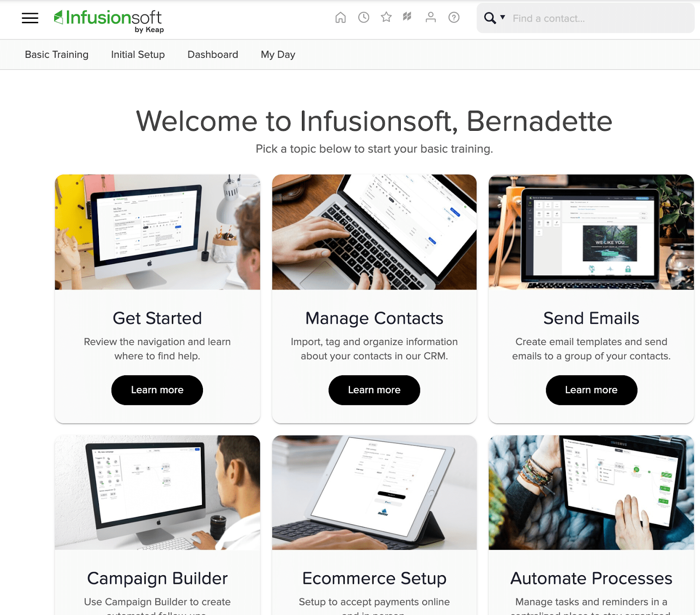The height and width of the screenshot is (615, 700).
Task: Click Learn more under Get Started
Action: (x=157, y=390)
